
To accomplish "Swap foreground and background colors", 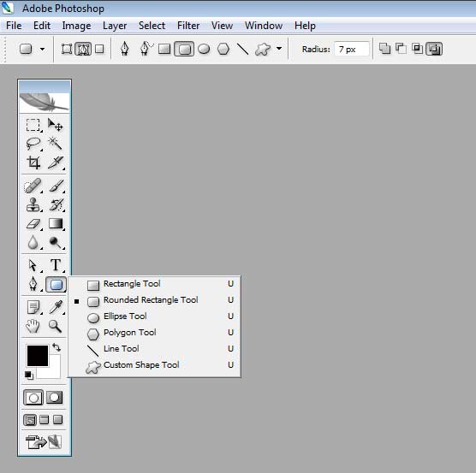I will pyautogui.click(x=57, y=347).
